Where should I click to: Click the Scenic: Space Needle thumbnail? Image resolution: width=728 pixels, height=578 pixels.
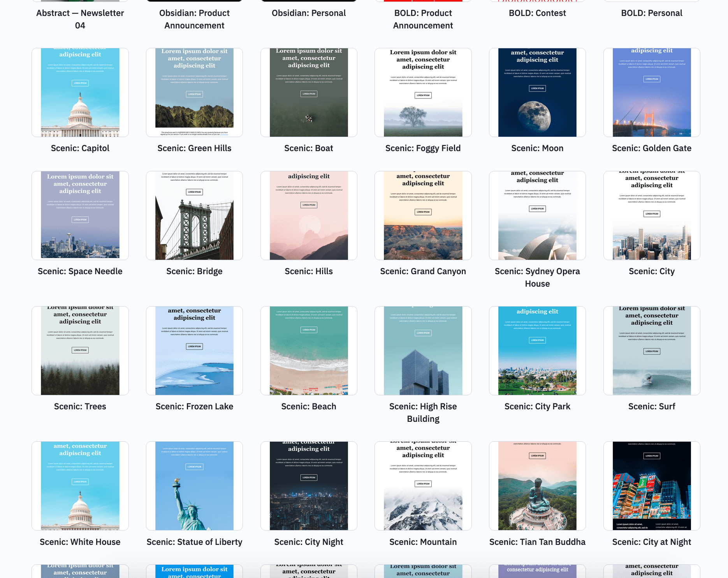pyautogui.click(x=80, y=215)
